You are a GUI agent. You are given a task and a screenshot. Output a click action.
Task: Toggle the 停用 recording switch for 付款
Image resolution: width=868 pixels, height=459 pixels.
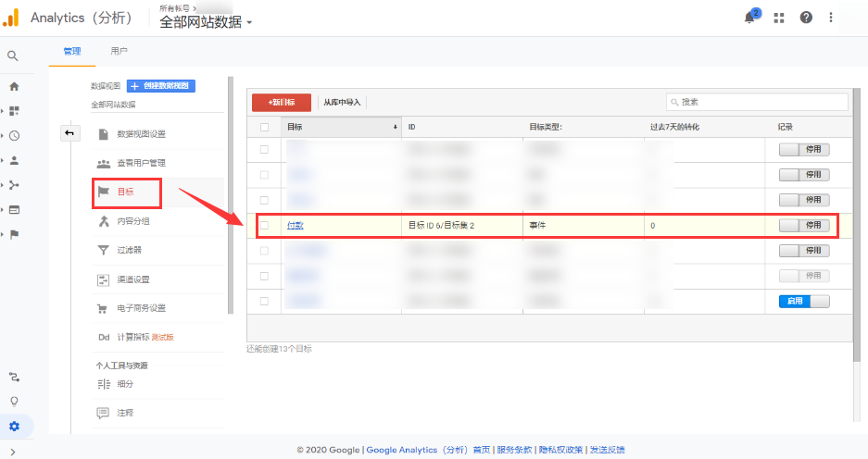(x=803, y=225)
